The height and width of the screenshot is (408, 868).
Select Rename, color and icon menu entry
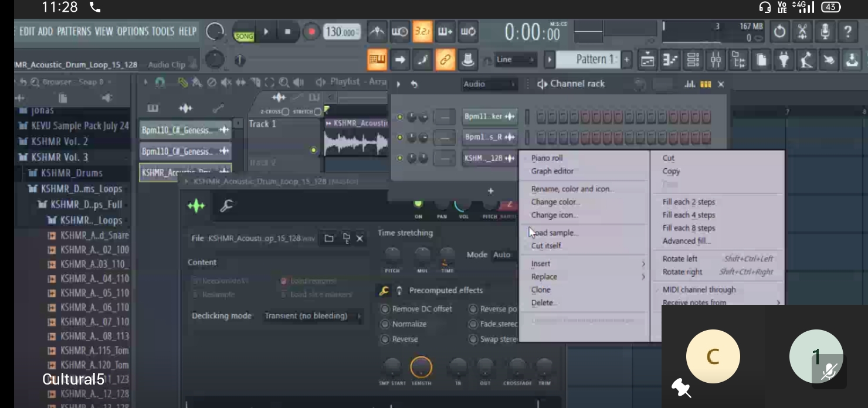tap(572, 189)
